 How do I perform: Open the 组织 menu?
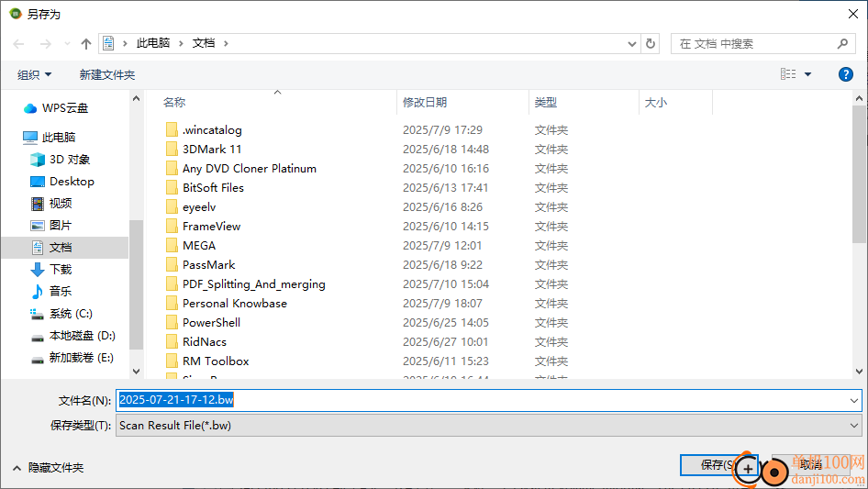pos(34,74)
